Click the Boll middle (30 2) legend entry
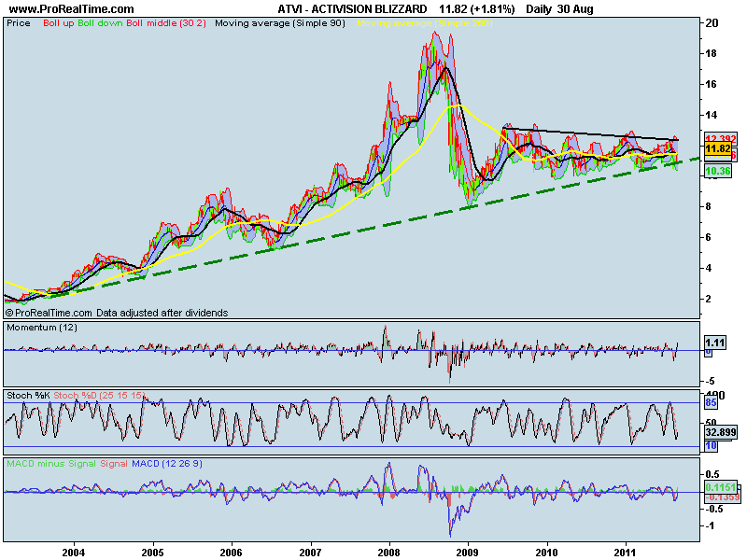747x560 pixels. click(x=166, y=22)
